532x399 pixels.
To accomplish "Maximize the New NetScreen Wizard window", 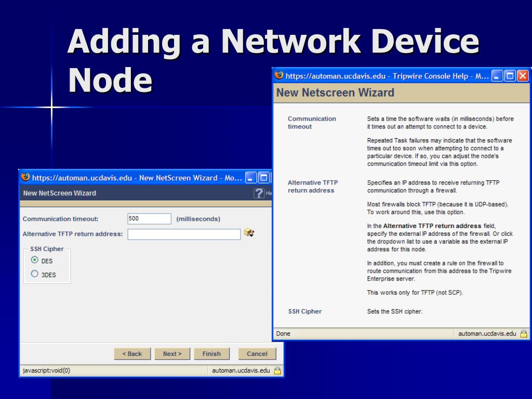I will pyautogui.click(x=263, y=178).
